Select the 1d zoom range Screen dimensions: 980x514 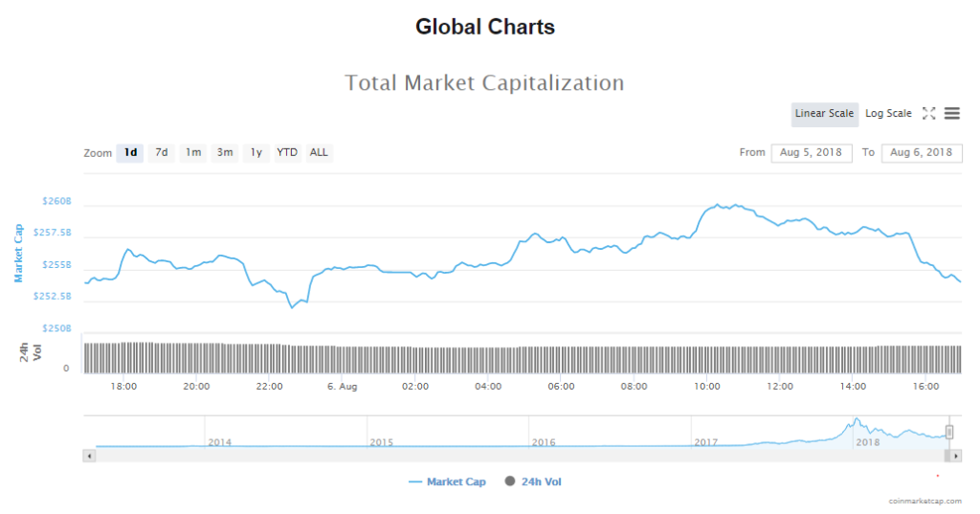click(x=130, y=152)
